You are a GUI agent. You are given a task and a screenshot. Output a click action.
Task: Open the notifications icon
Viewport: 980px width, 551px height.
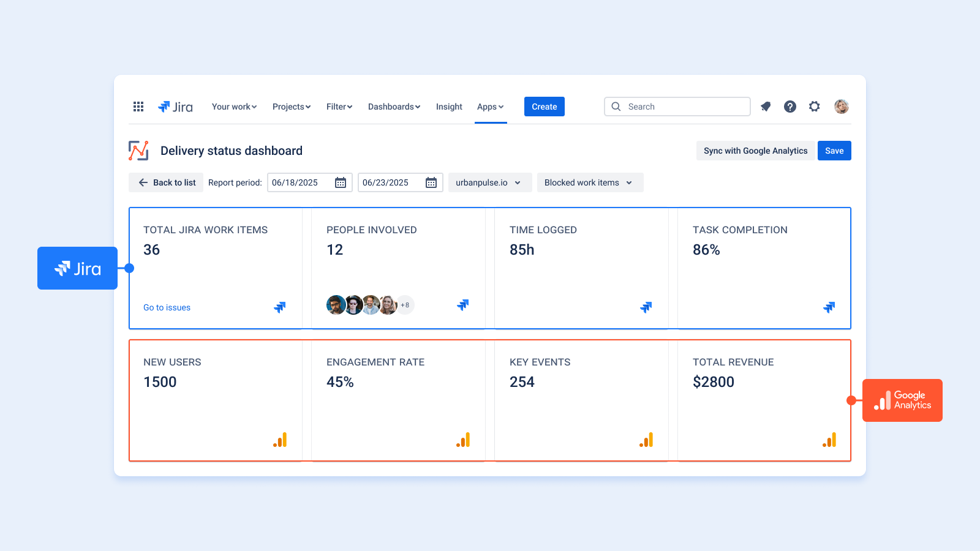pyautogui.click(x=766, y=107)
